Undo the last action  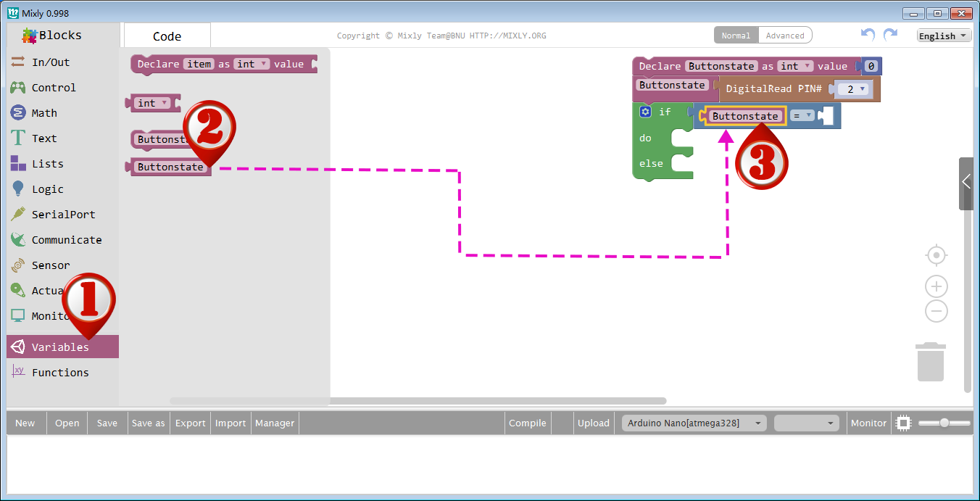point(868,34)
